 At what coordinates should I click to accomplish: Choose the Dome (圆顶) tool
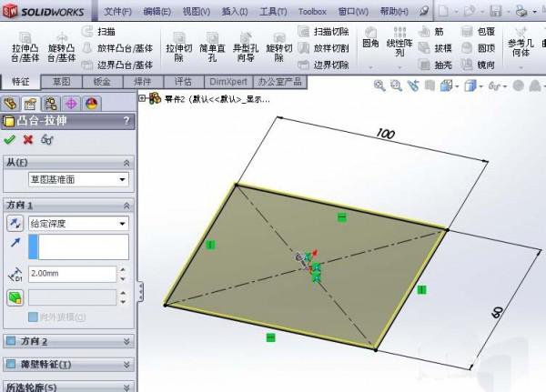point(478,48)
